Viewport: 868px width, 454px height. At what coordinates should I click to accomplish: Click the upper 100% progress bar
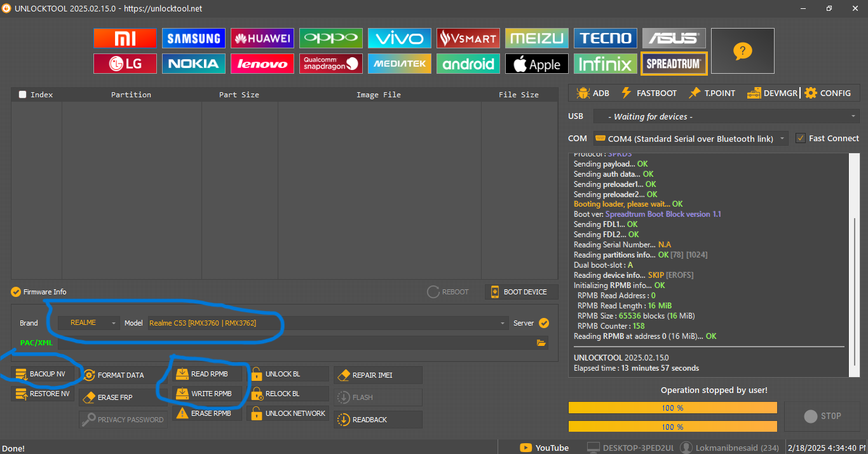coord(672,408)
